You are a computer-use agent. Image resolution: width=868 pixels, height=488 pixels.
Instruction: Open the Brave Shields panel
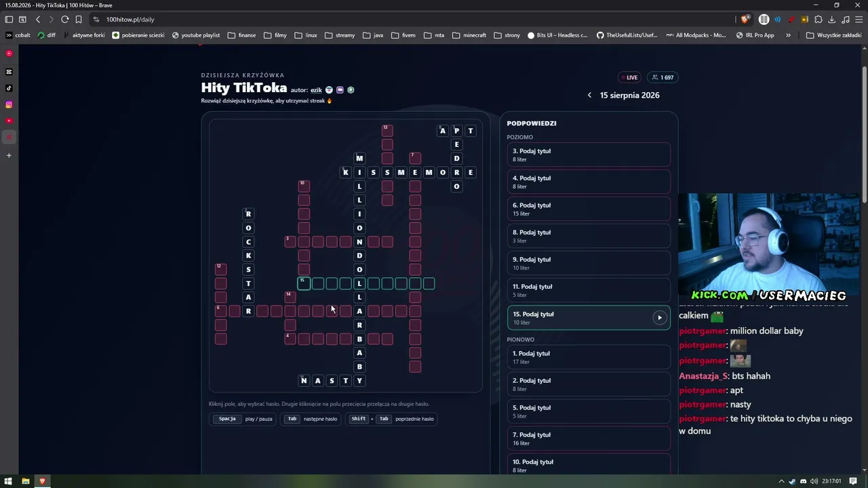(x=745, y=20)
